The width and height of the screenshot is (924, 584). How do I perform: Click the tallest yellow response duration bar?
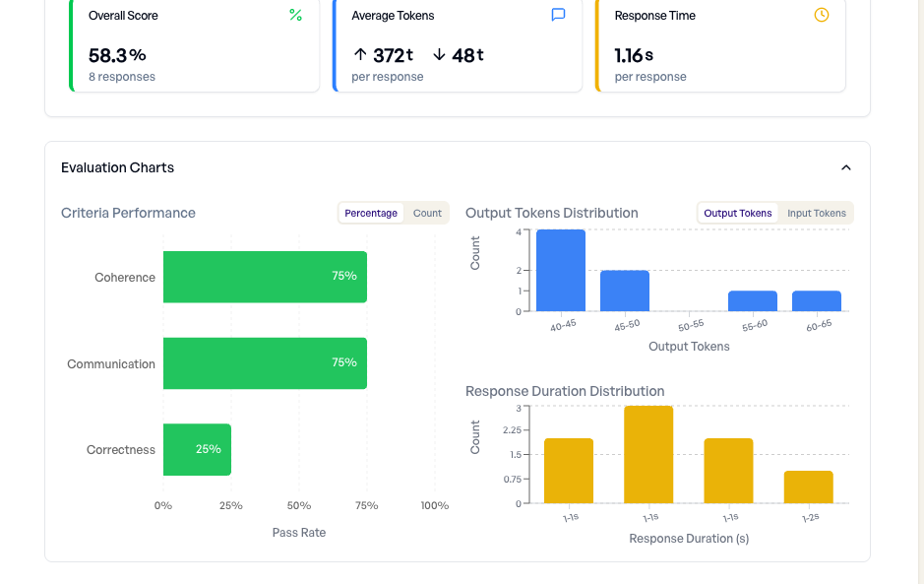click(648, 455)
